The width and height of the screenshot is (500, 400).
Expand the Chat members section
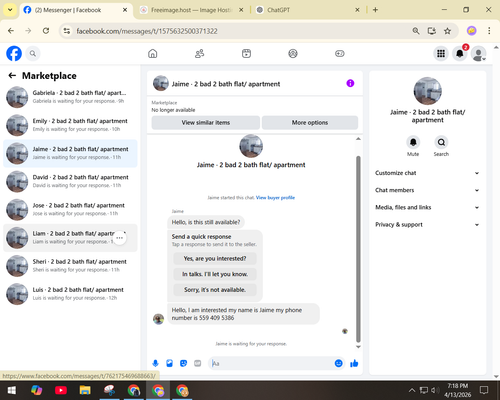point(427,190)
